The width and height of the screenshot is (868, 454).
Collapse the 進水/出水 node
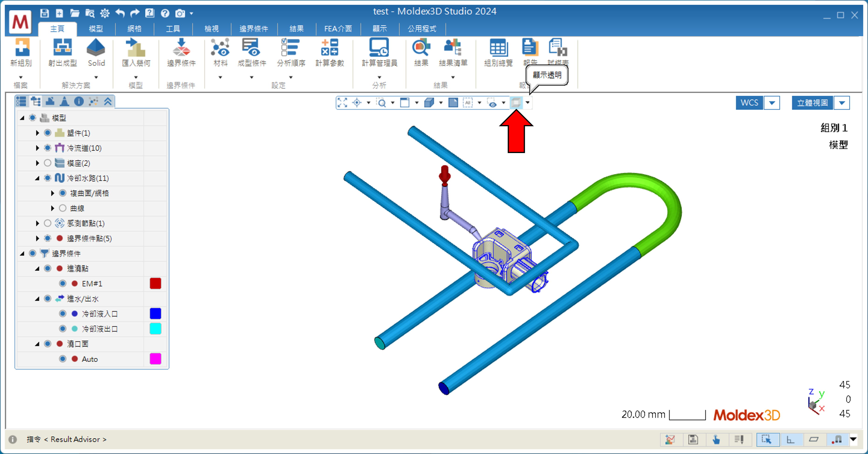[38, 299]
